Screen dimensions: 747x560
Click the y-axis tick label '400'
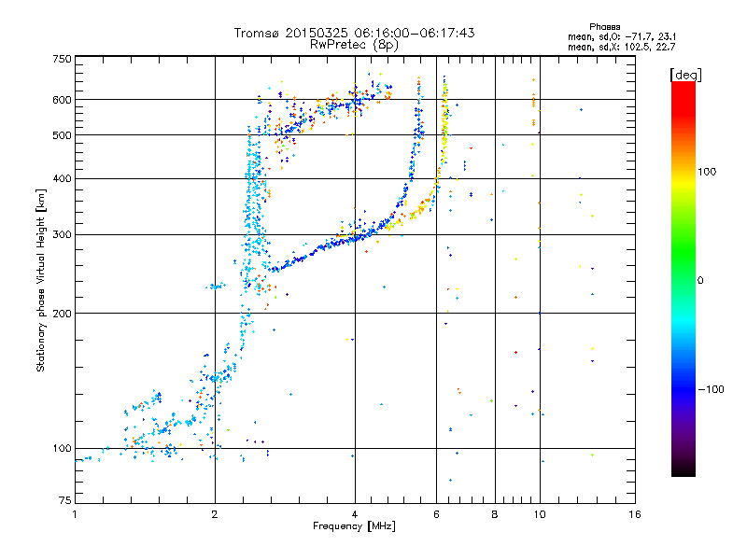tap(62, 178)
